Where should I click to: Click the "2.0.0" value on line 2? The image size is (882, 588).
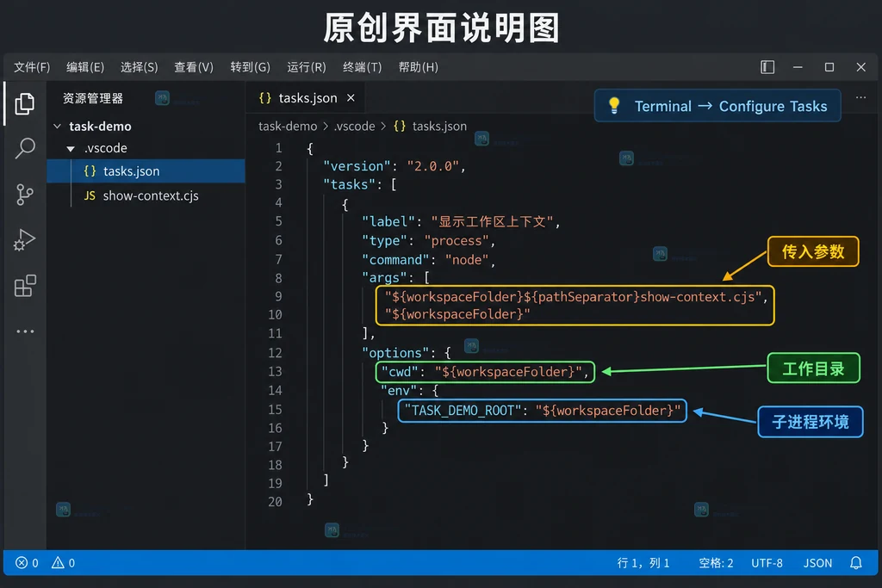point(433,166)
